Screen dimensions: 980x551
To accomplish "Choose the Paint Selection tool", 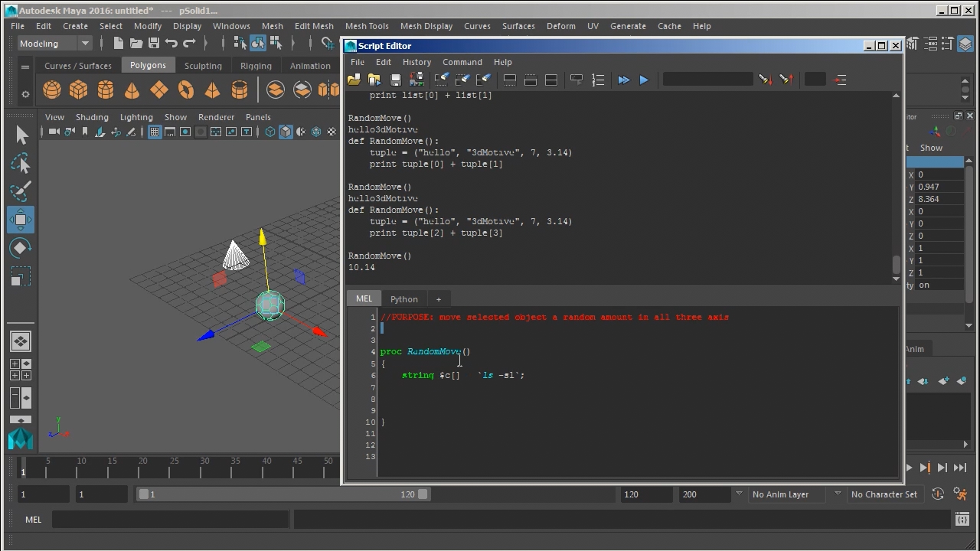I will pos(21,191).
